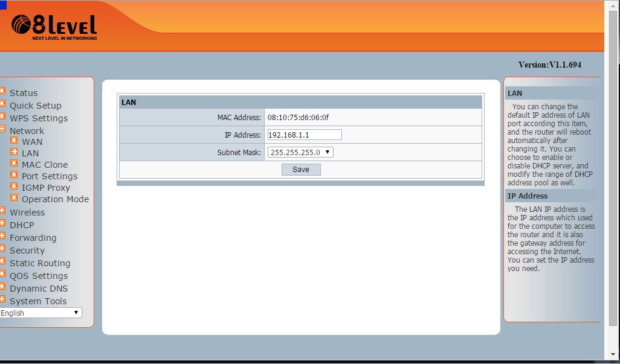Click the LAN table header
This screenshot has height=364, width=620.
click(x=300, y=102)
